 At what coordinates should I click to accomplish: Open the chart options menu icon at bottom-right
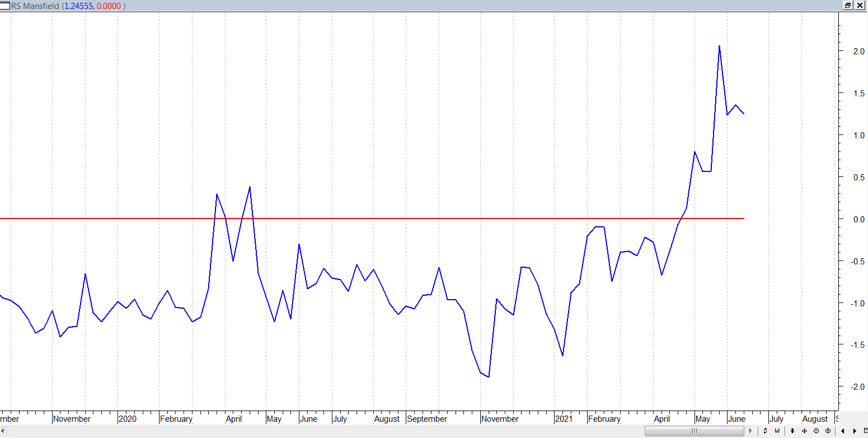(865, 431)
